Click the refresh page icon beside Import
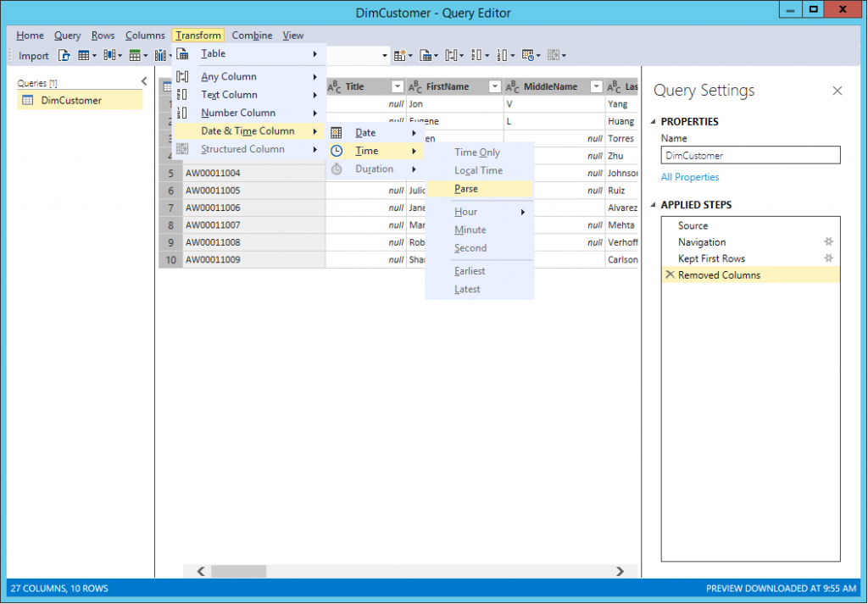Viewport: 868px width, 604px height. point(64,55)
